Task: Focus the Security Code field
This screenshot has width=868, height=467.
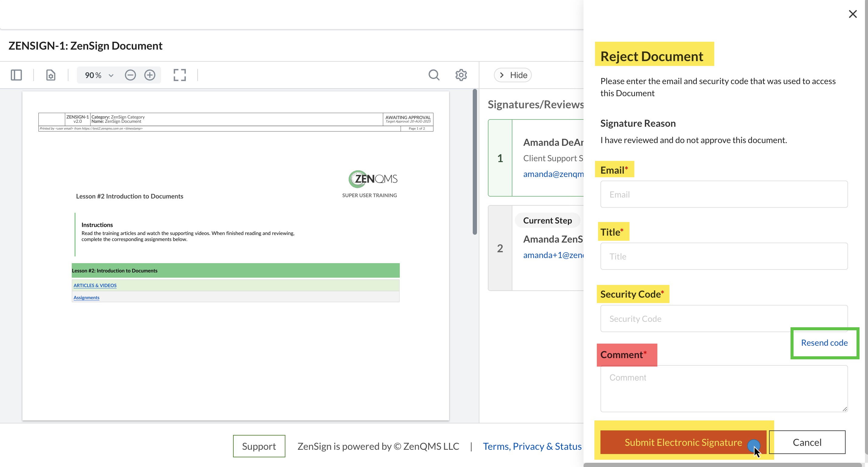Action: pos(724,318)
